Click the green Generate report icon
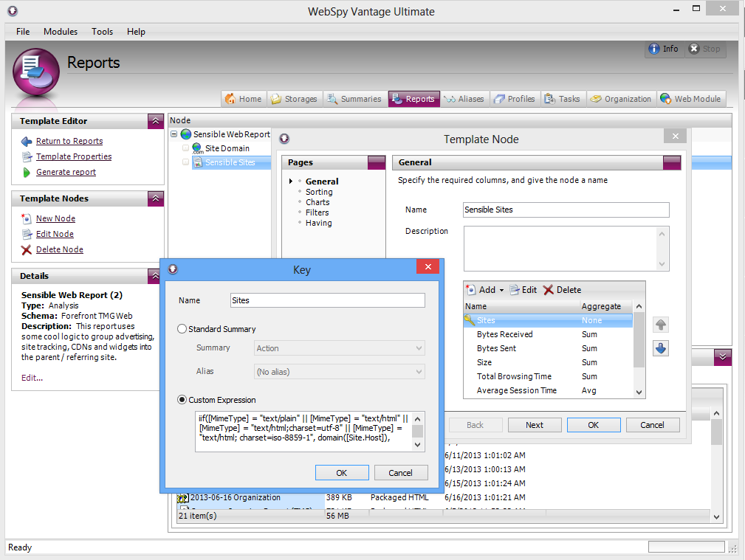The image size is (745, 560). [x=27, y=173]
